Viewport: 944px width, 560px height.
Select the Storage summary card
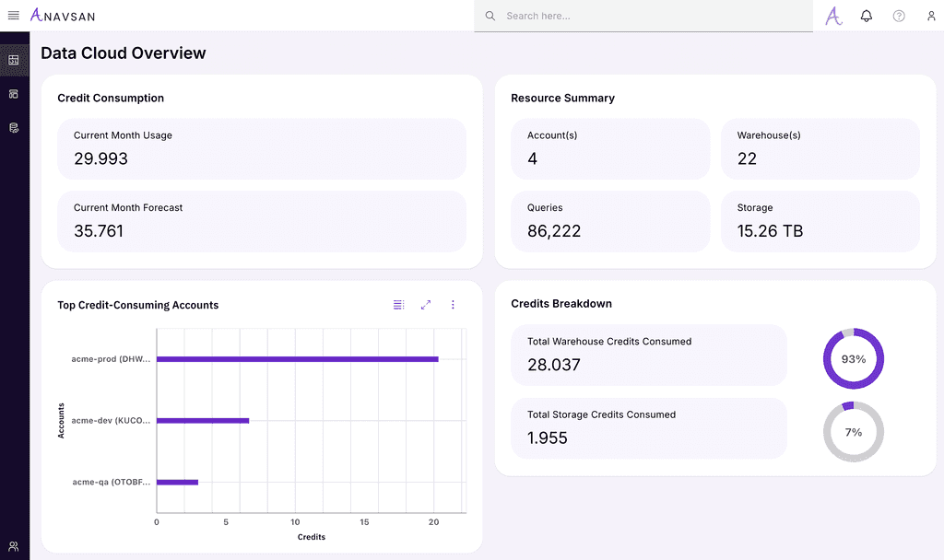(820, 221)
